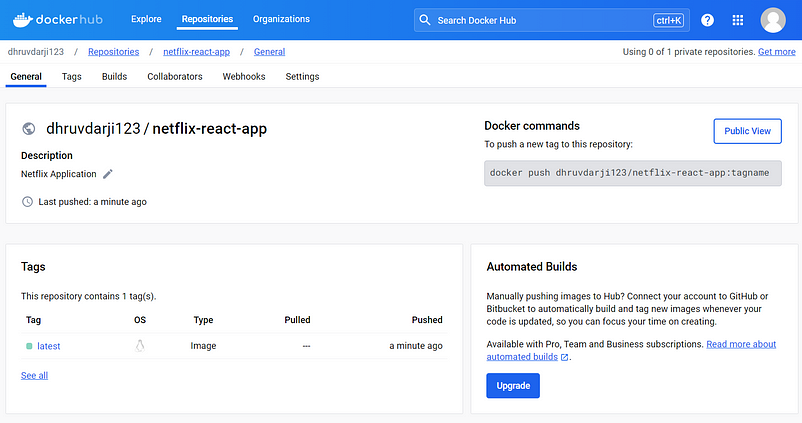The width and height of the screenshot is (802, 423).
Task: Switch to the Collaborators tab
Action: tap(175, 76)
